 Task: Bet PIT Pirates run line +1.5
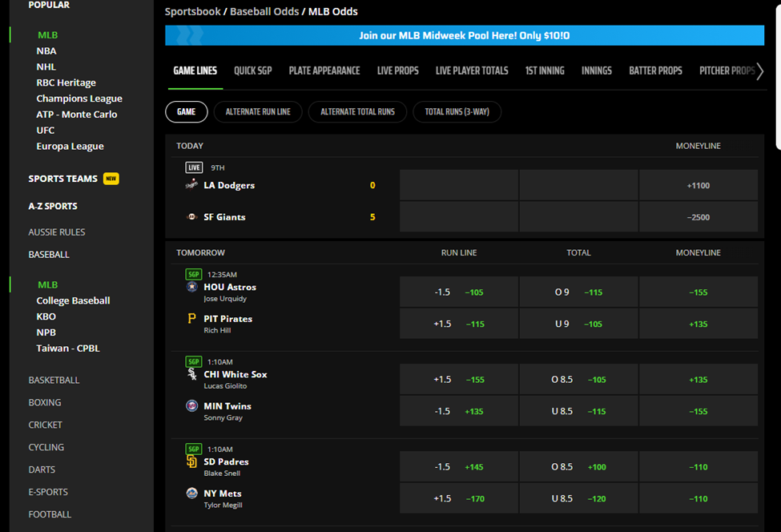[x=459, y=324]
